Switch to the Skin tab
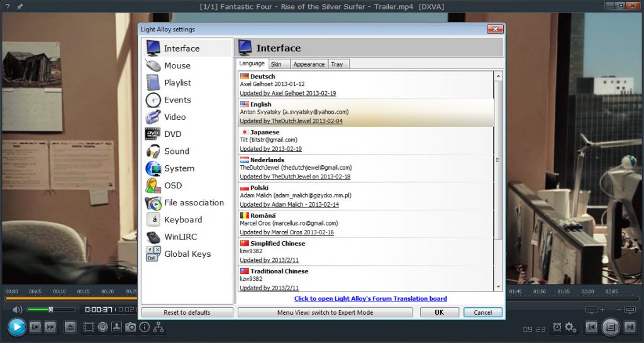The height and width of the screenshot is (343, 644). tap(279, 64)
